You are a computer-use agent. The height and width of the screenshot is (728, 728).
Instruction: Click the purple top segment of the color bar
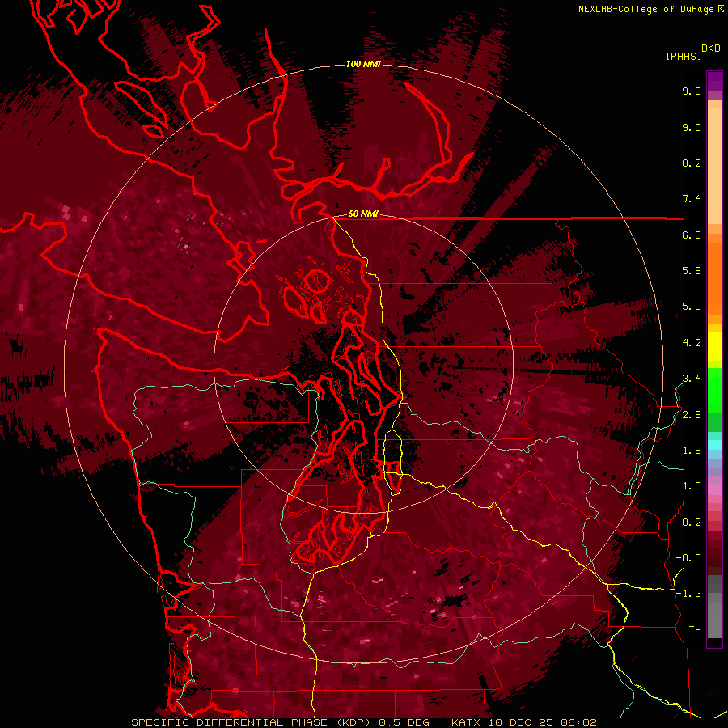(714, 81)
